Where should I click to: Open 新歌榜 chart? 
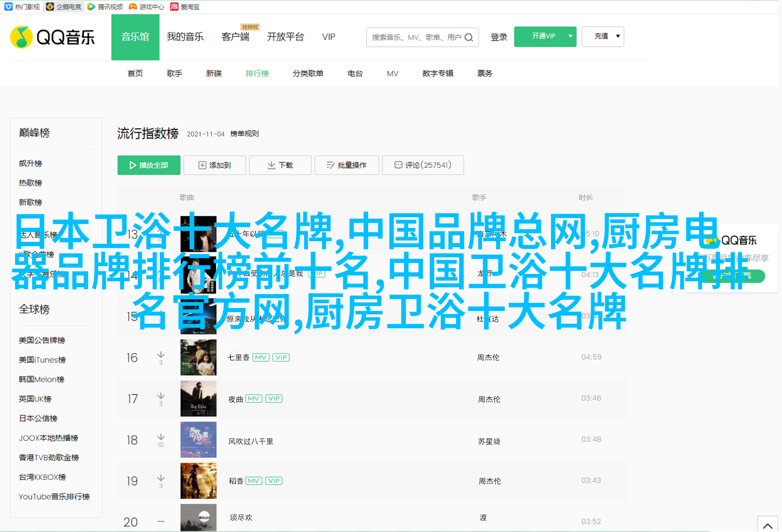click(x=31, y=203)
